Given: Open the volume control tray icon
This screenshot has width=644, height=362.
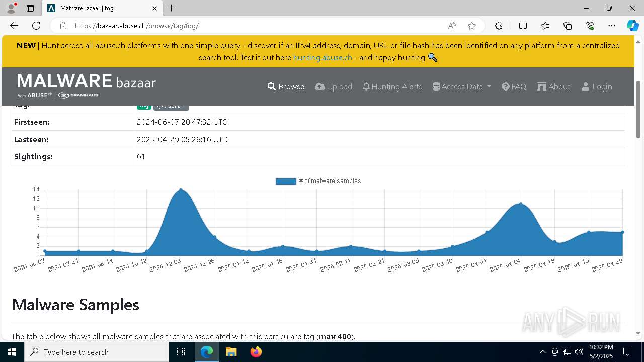Looking at the screenshot, I should [579, 352].
